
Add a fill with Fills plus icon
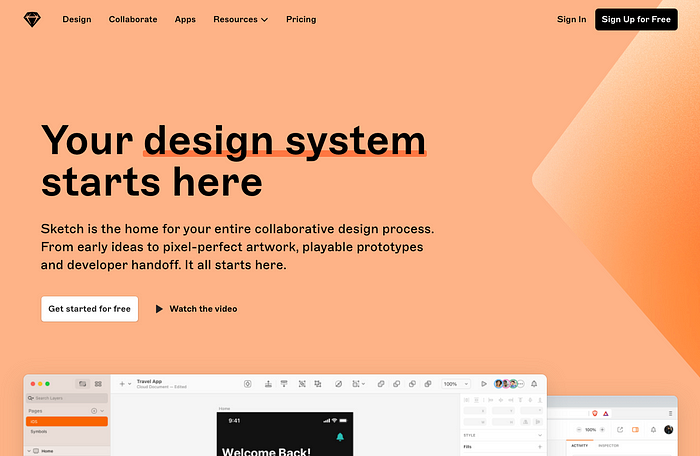[540, 447]
